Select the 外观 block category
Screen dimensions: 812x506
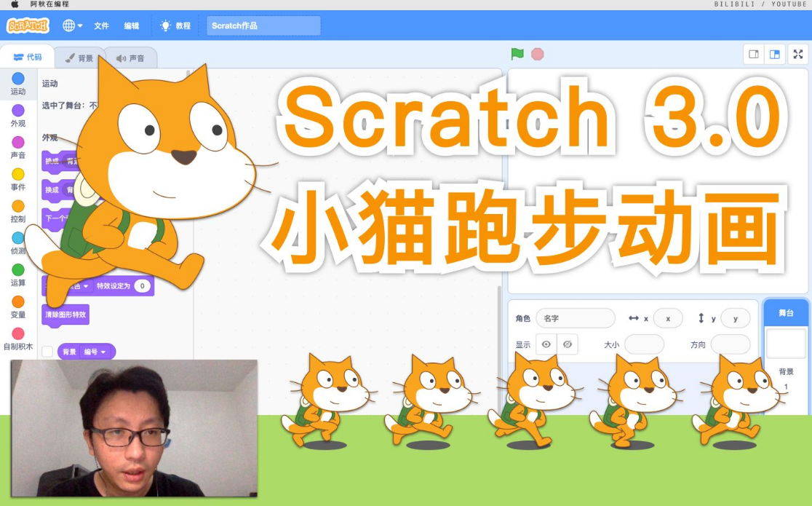tap(18, 116)
